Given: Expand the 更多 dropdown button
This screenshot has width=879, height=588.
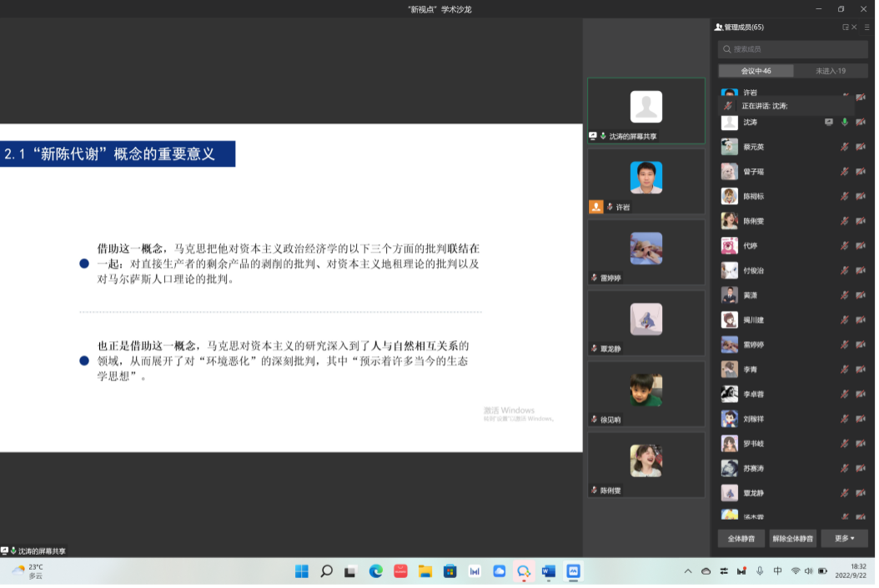Looking at the screenshot, I should coord(844,539).
